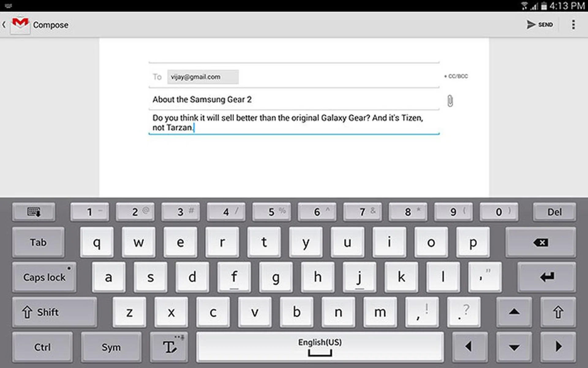This screenshot has width=588, height=368.
Task: Toggle the Caps lock key
Action: [44, 277]
